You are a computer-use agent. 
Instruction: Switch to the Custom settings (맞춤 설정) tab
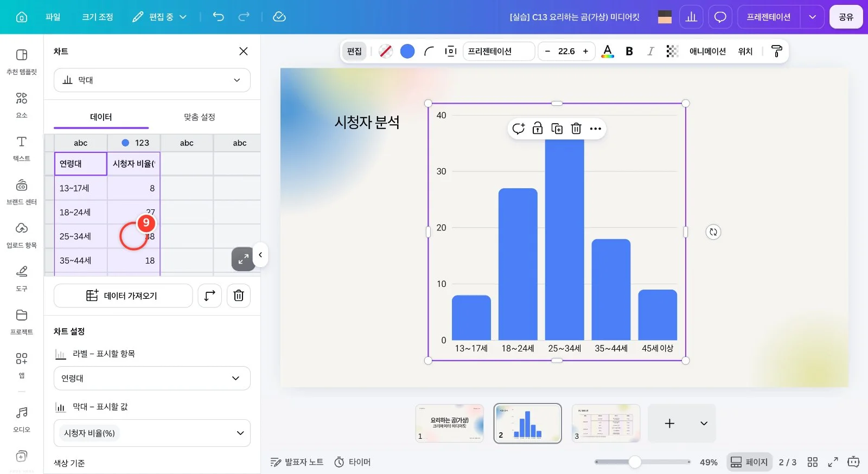199,117
